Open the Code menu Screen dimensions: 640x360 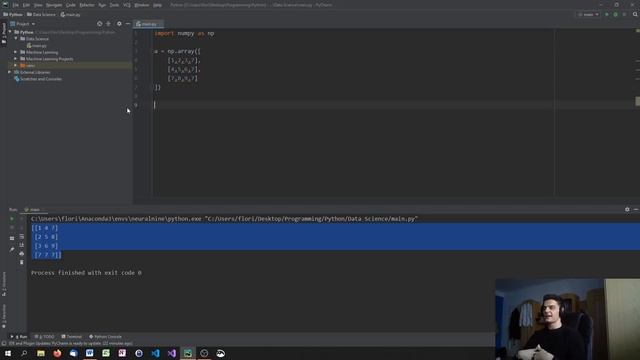pos(71,5)
